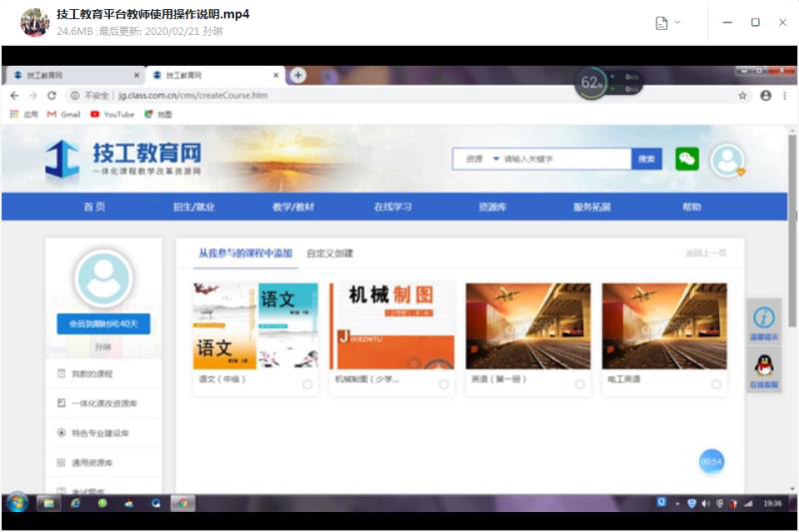Viewport: 799px width, 532px height.
Task: Open the file options dropdown in title bar
Action: pos(667,22)
